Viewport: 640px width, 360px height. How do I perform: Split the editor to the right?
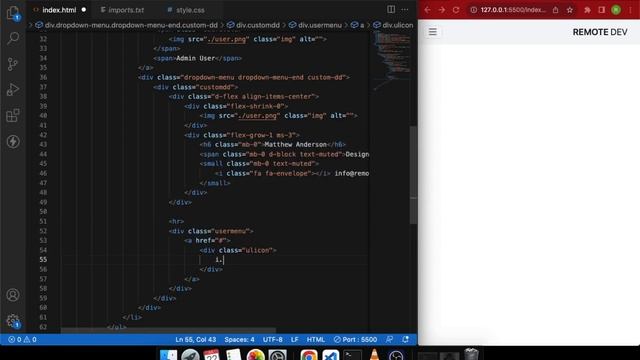[x=391, y=9]
